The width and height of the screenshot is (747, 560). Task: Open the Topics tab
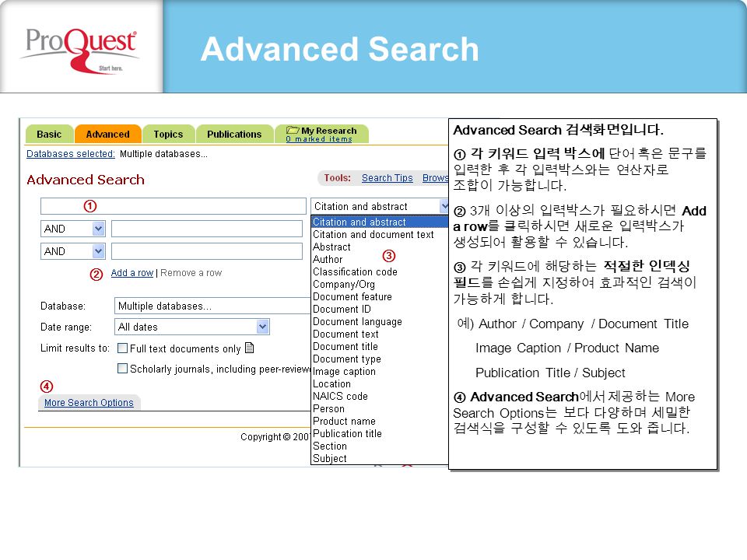pos(168,135)
